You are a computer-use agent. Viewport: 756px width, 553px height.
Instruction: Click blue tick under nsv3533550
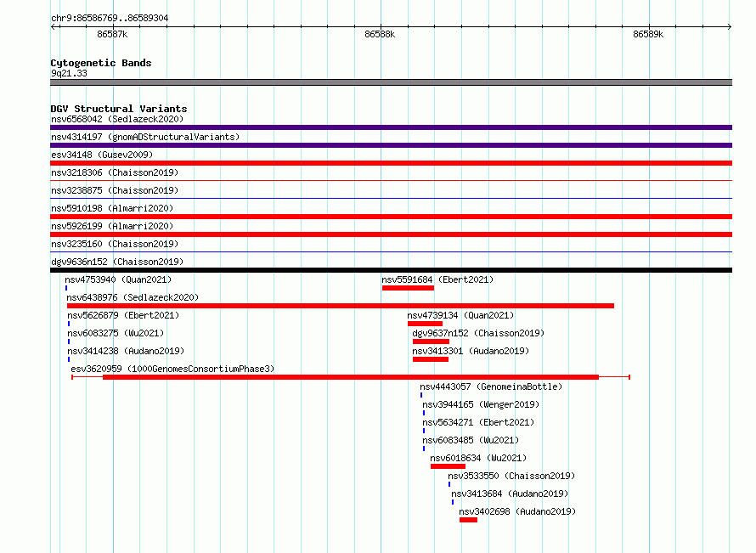click(449, 484)
